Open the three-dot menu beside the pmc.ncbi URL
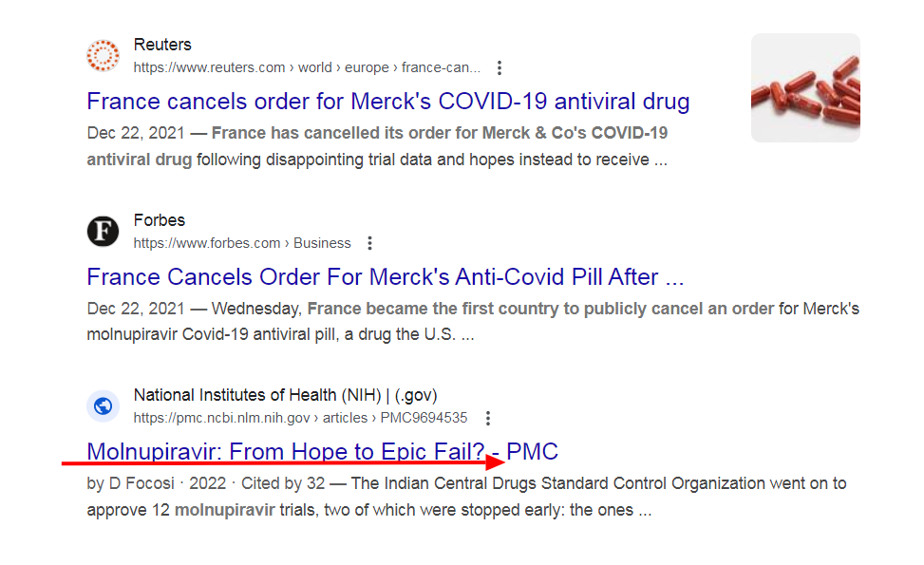 487,419
